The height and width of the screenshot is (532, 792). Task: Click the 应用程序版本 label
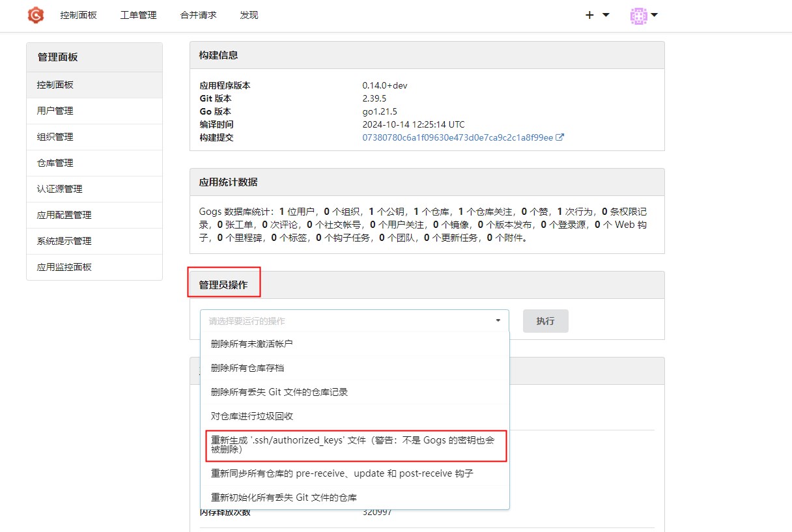(225, 85)
